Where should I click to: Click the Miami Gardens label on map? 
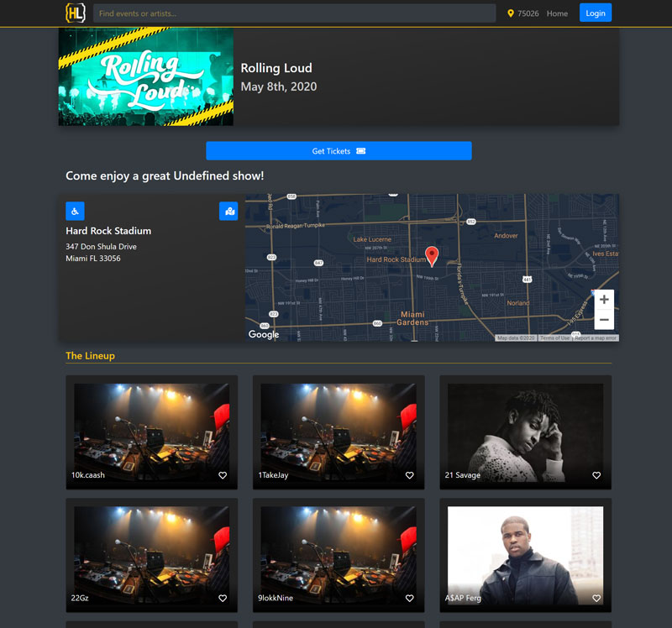pyautogui.click(x=412, y=318)
